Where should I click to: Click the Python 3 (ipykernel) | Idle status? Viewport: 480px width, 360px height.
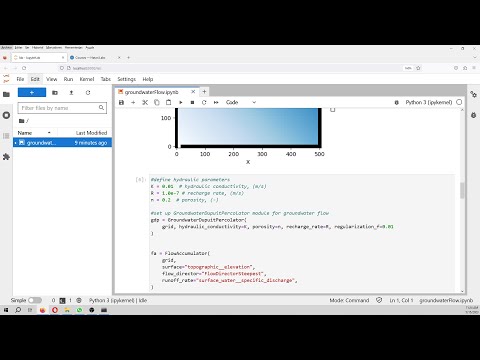pyautogui.click(x=118, y=300)
